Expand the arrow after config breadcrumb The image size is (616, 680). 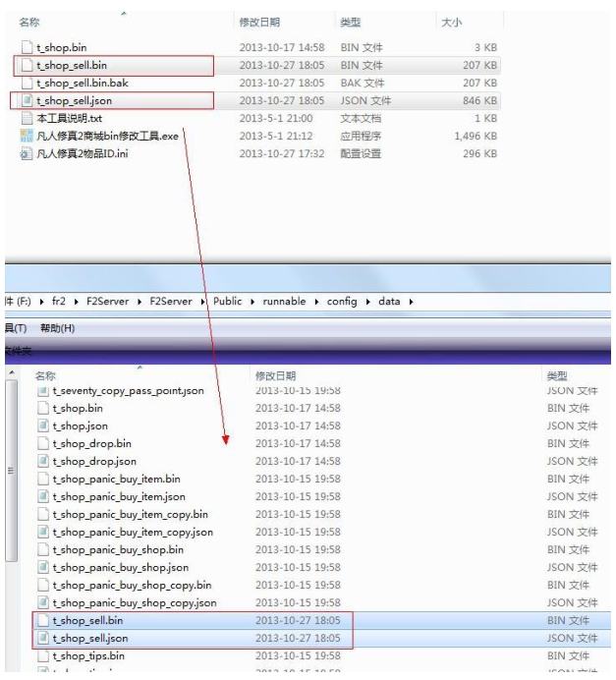[367, 302]
